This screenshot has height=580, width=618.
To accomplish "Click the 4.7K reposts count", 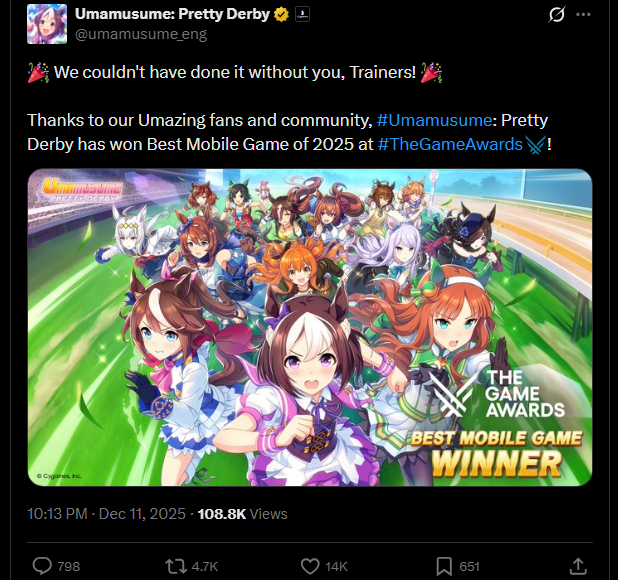I will tap(205, 567).
